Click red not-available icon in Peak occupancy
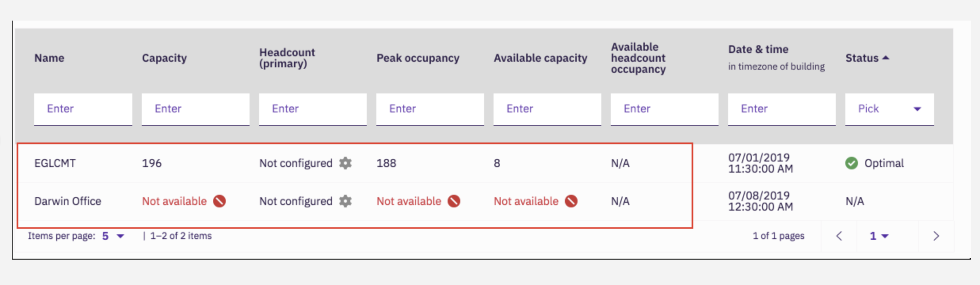 tap(454, 201)
